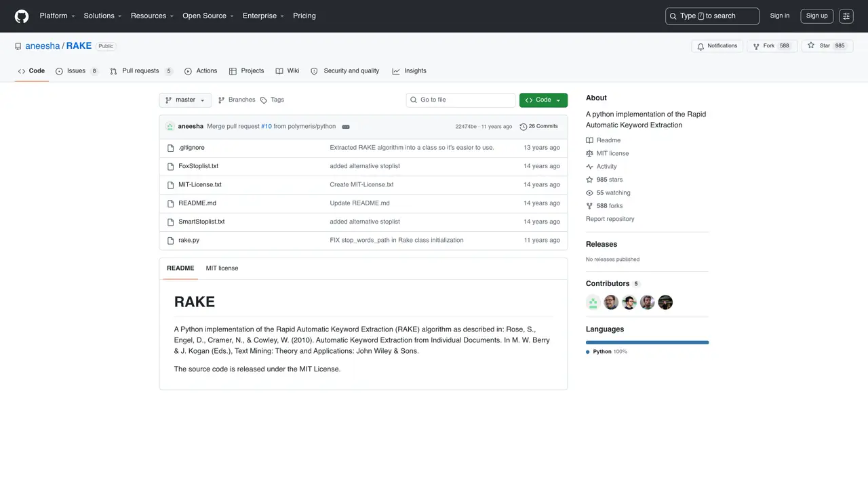Open the Contributors heading link
The width and height of the screenshot is (868, 488).
(x=613, y=284)
